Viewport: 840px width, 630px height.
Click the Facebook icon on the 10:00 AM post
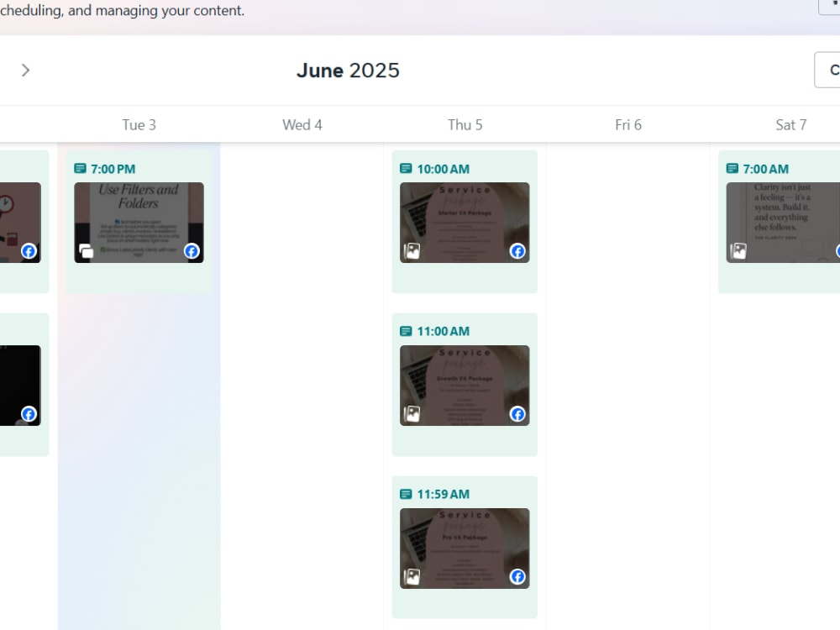click(x=517, y=250)
